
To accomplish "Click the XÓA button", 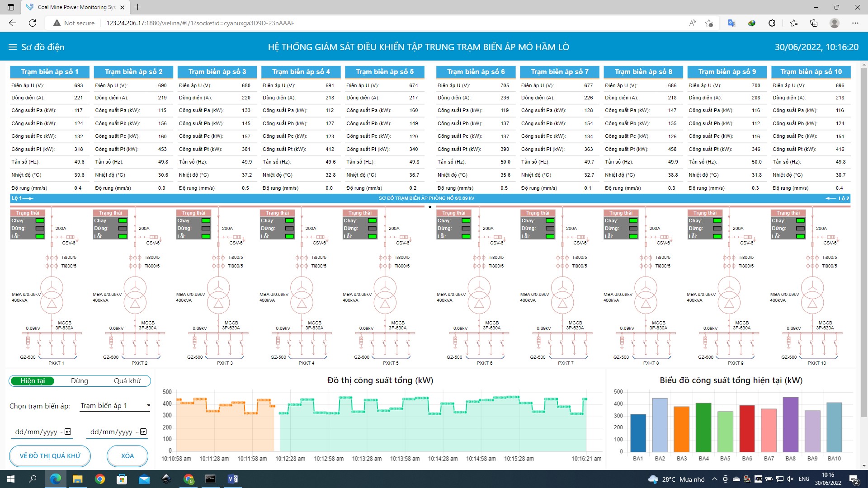I will pos(127,456).
